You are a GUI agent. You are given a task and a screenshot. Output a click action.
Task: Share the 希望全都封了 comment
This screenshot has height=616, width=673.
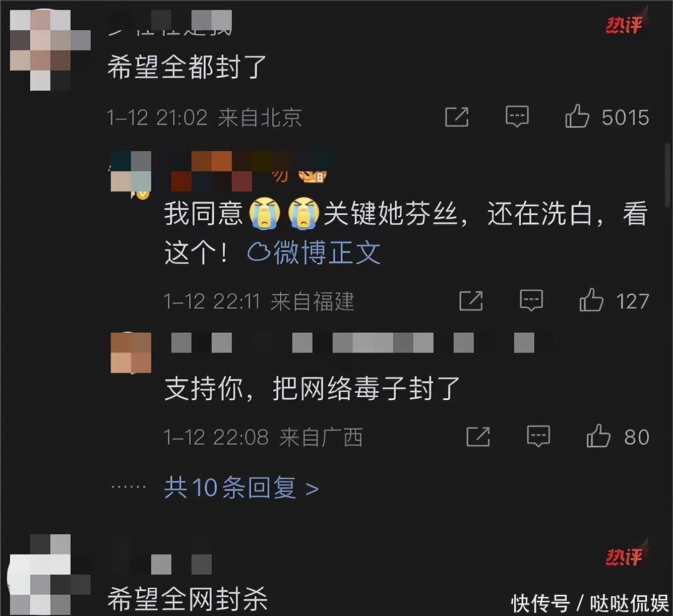[457, 117]
